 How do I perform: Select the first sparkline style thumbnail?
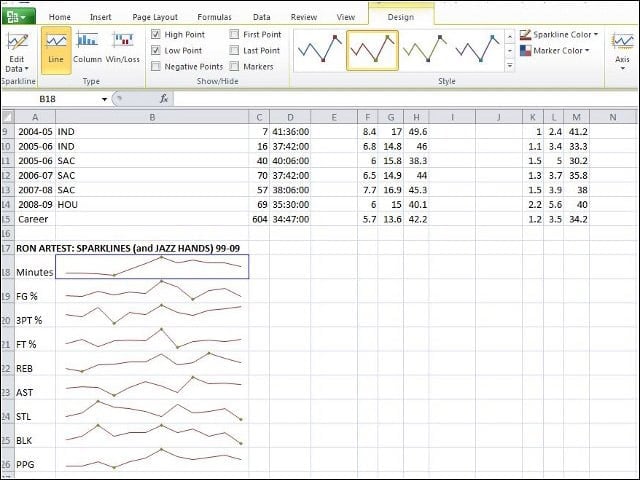320,50
